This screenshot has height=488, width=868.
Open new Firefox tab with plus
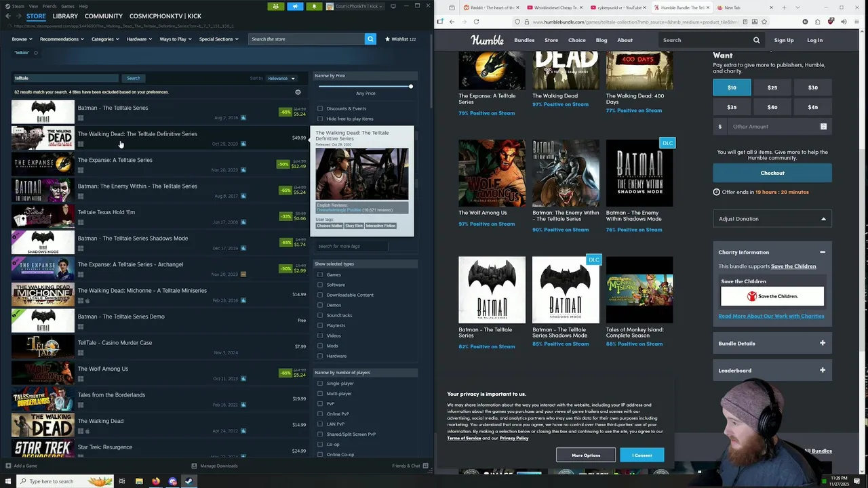784,7
